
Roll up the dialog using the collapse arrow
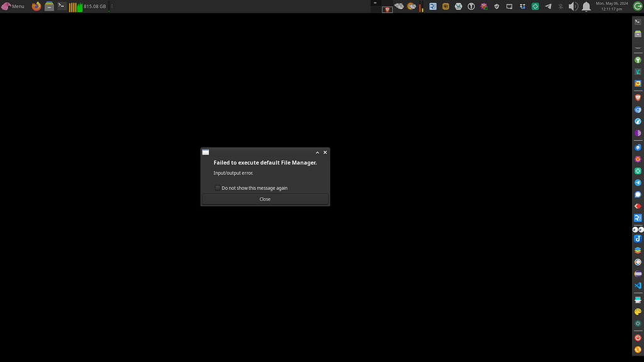coord(317,152)
